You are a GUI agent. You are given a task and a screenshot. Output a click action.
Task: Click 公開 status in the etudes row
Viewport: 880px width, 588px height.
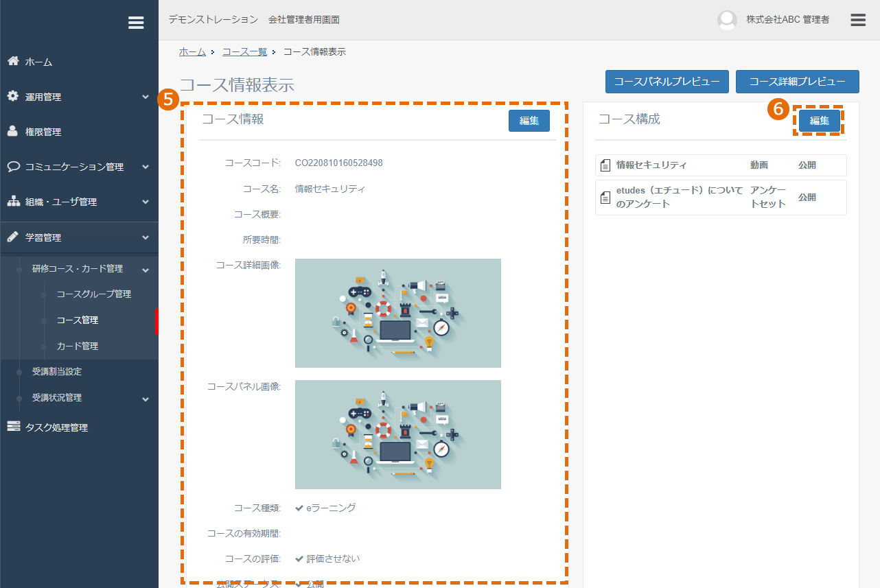pyautogui.click(x=807, y=198)
